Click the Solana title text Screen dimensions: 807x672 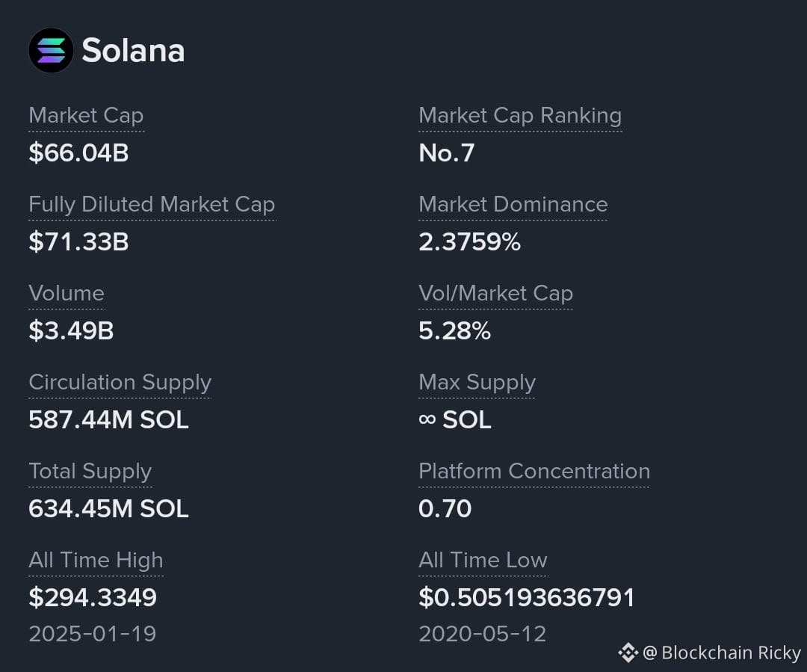click(133, 51)
